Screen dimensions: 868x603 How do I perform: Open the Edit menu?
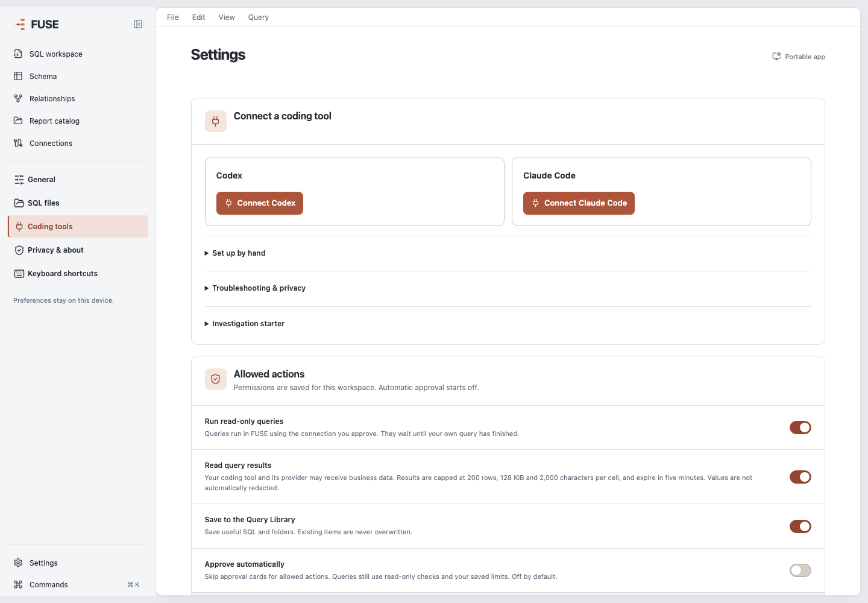[x=199, y=17]
